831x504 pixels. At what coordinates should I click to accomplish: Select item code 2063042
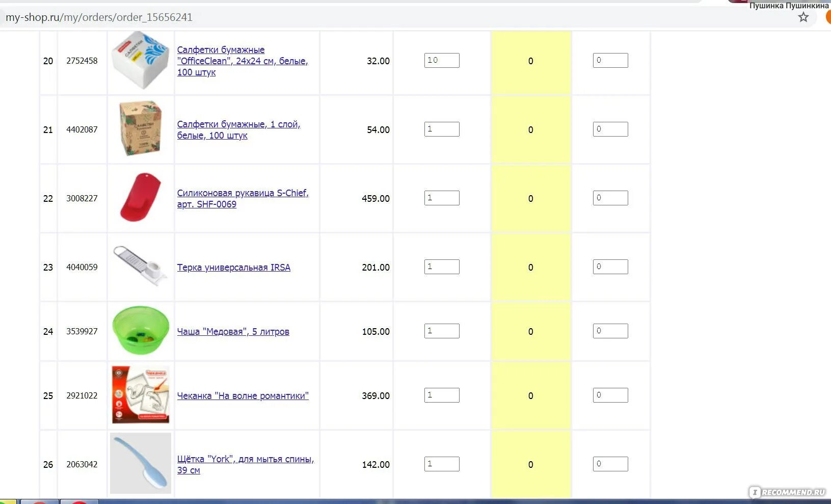pyautogui.click(x=82, y=464)
